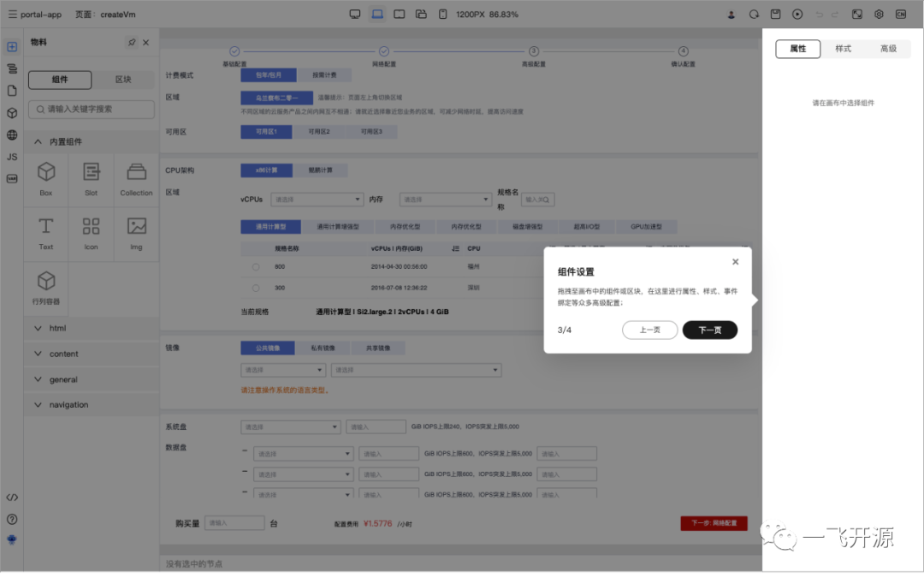Image resolution: width=924 pixels, height=578 pixels.
Task: Expand the content section
Action: 92,354
